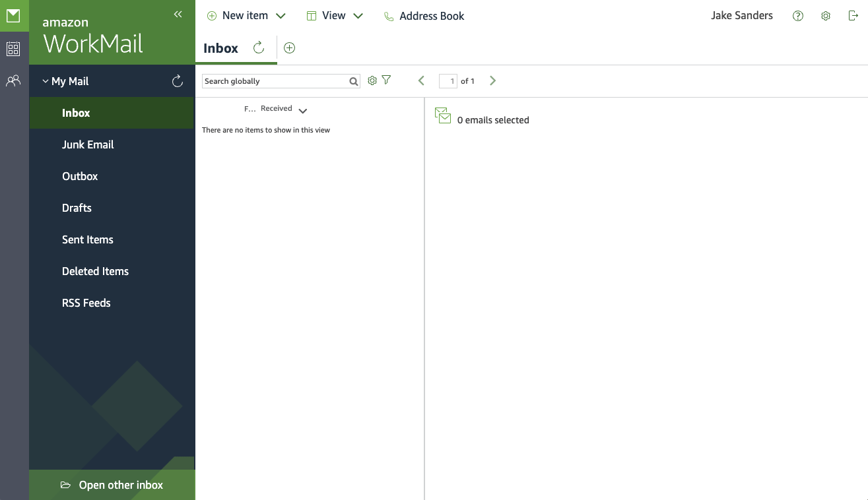The image size is (868, 500).
Task: Expand the View dropdown menu
Action: coord(358,16)
